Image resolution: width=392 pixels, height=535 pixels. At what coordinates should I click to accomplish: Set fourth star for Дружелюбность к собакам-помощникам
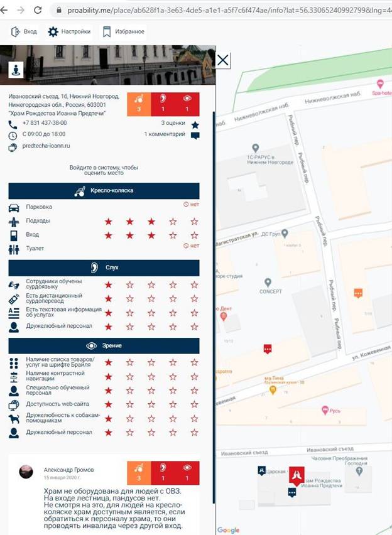[173, 419]
